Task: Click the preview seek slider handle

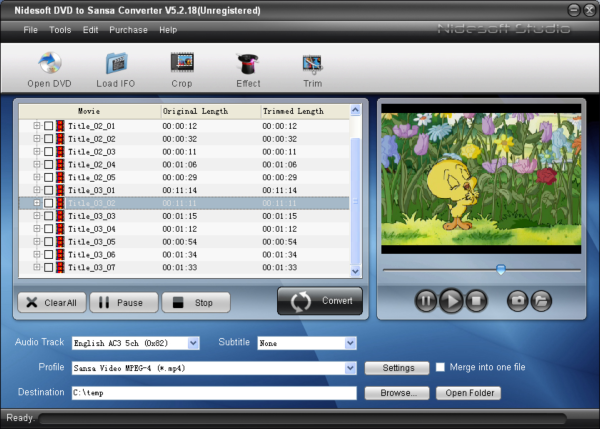Action: [501, 269]
